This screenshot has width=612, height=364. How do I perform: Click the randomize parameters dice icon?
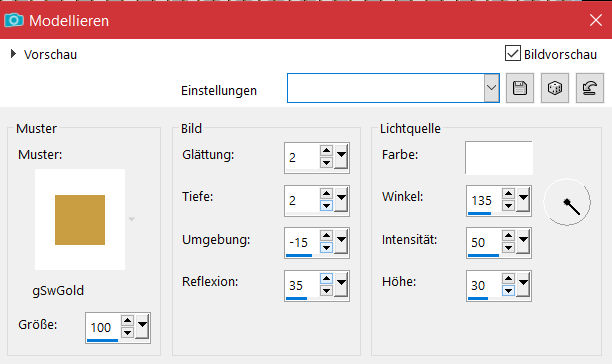555,88
